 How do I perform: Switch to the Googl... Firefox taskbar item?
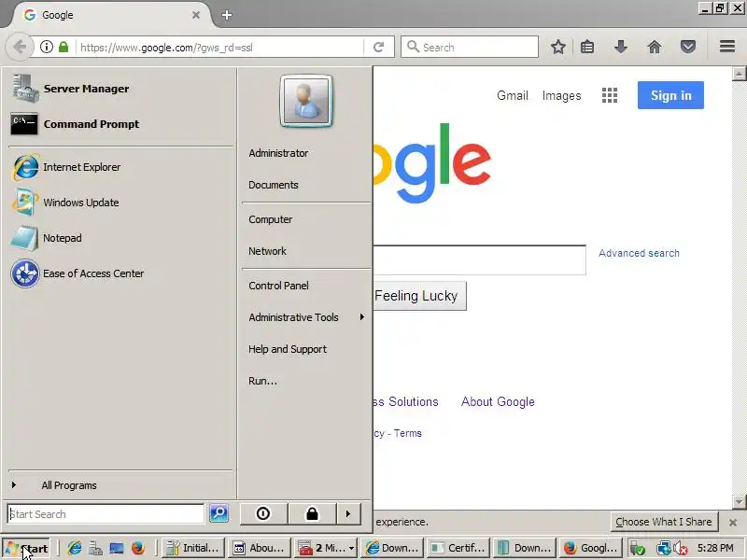click(591, 548)
